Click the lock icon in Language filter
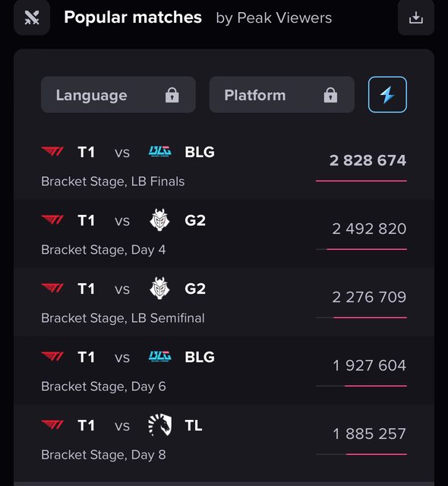The height and width of the screenshot is (486, 448). [172, 94]
